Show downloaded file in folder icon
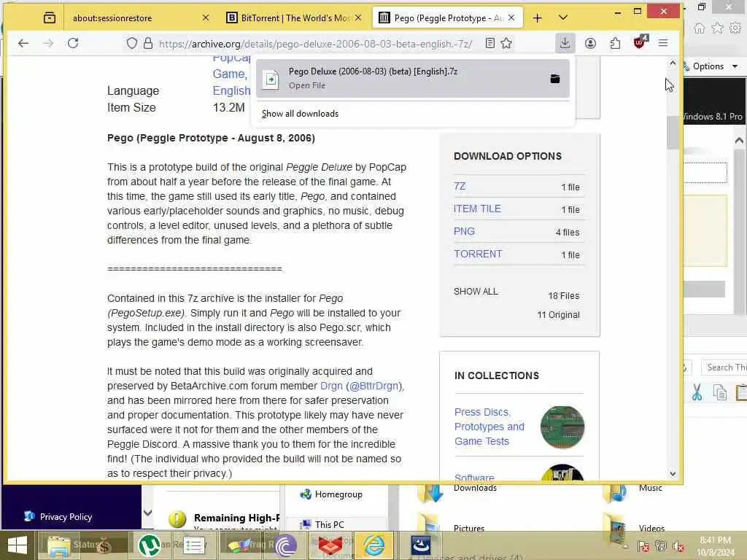 [x=555, y=79]
